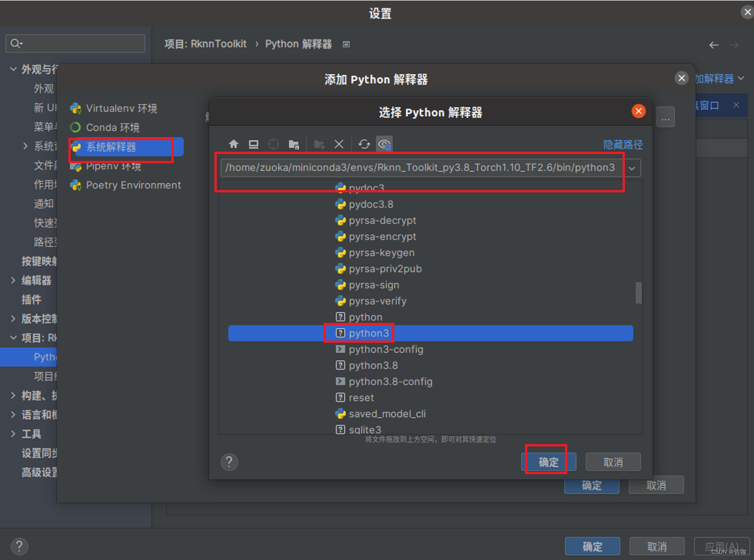Select the python file entry

point(359,317)
